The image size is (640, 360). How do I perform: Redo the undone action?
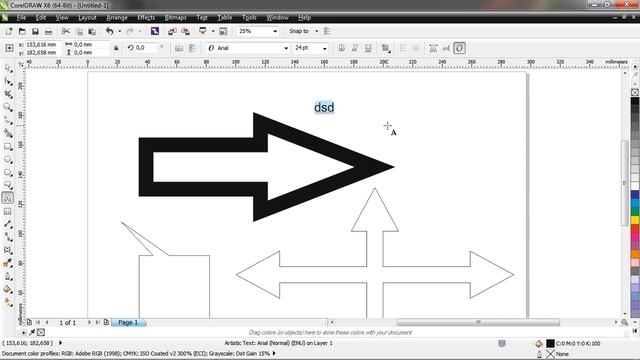coord(130,31)
